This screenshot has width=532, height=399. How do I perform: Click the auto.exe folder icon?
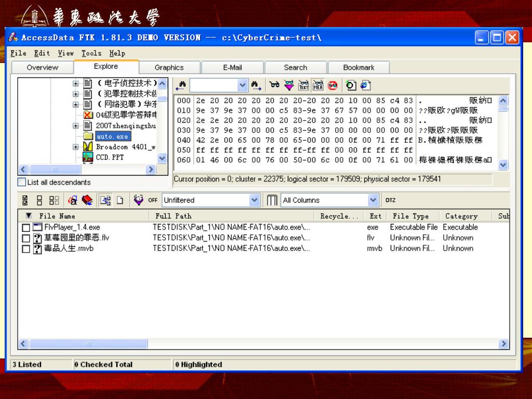[x=88, y=136]
